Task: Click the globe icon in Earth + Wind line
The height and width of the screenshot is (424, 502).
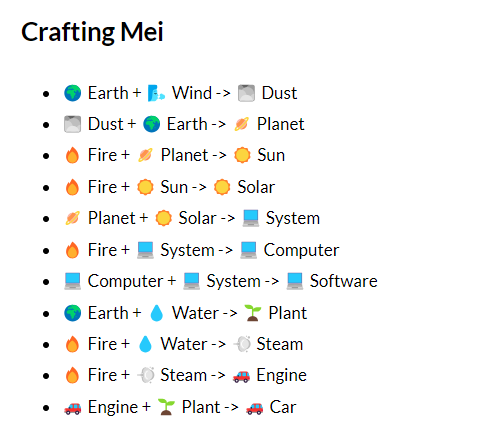Action: click(73, 93)
